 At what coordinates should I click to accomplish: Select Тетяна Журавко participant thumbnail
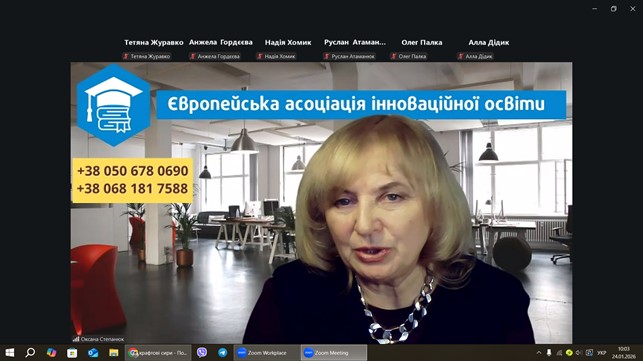pyautogui.click(x=154, y=49)
